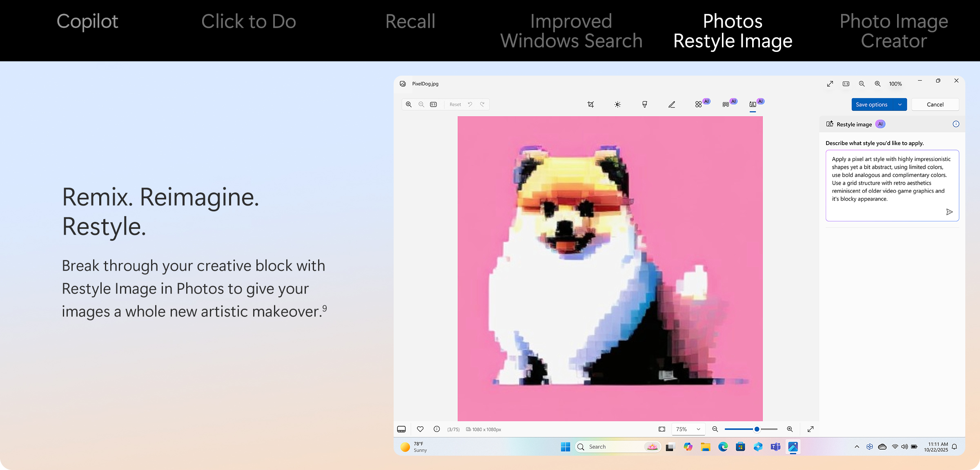Open File Explorer from the taskbar
The image size is (980, 470).
706,447
